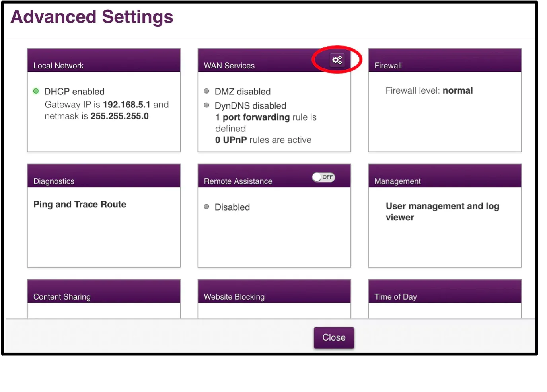Click the DMZ disabled status dot
Image resolution: width=547 pixels, height=392 pixels.
(206, 91)
